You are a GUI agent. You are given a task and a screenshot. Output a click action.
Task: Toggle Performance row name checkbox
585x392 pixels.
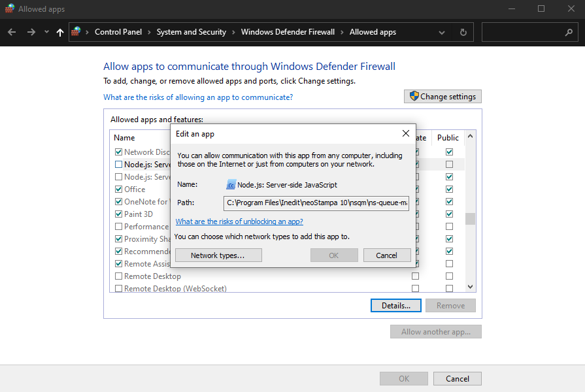119,227
